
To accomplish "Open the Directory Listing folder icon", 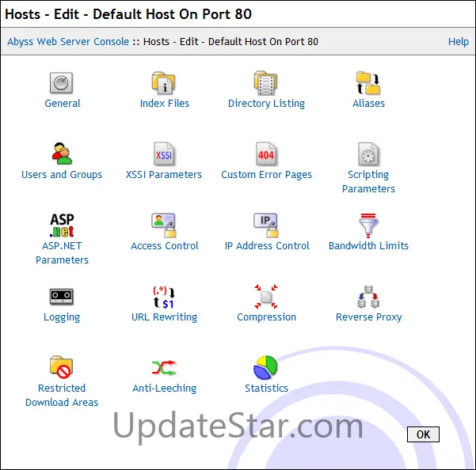I will [x=266, y=83].
